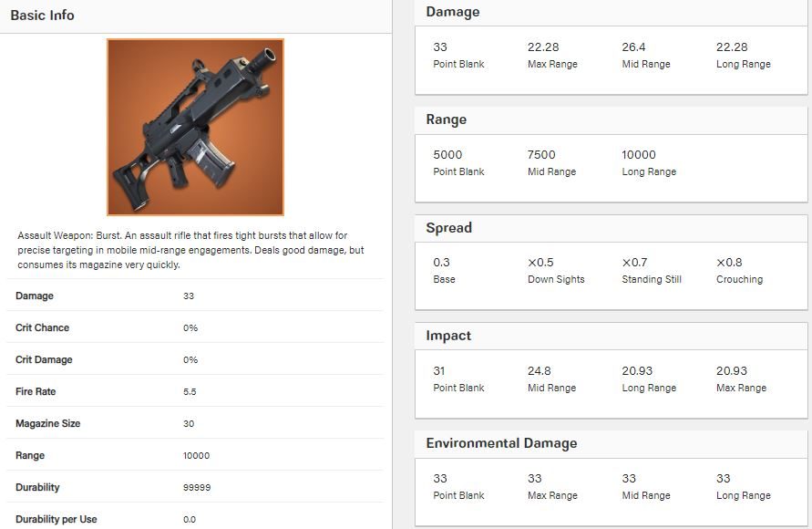The image size is (812, 529).
Task: Select the 24.8 Mid Range impact stat
Action: [x=551, y=379]
